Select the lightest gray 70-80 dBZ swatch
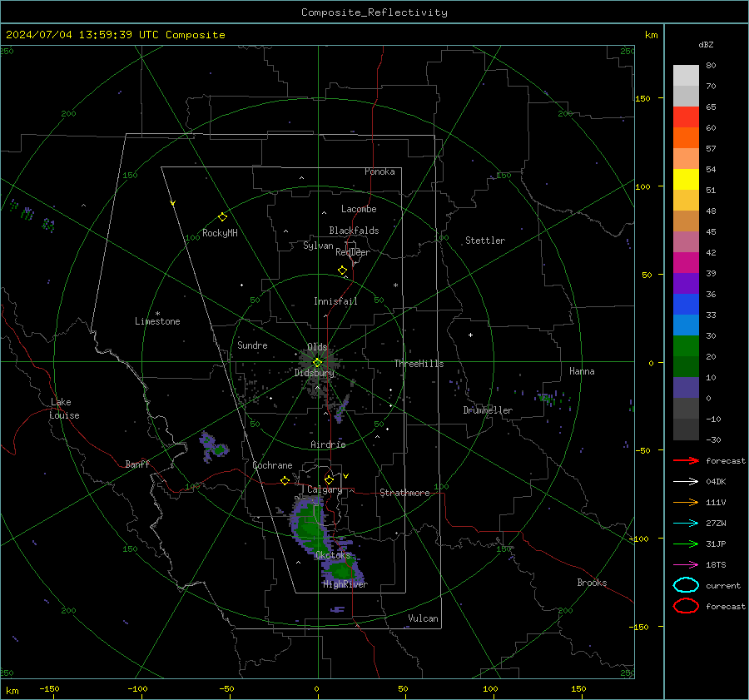 coord(686,76)
